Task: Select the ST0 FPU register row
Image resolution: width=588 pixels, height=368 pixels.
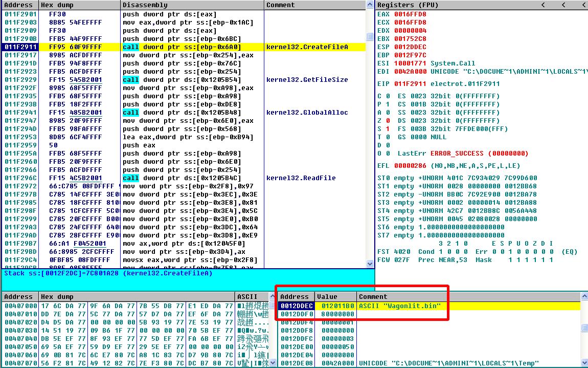Action: [x=457, y=178]
